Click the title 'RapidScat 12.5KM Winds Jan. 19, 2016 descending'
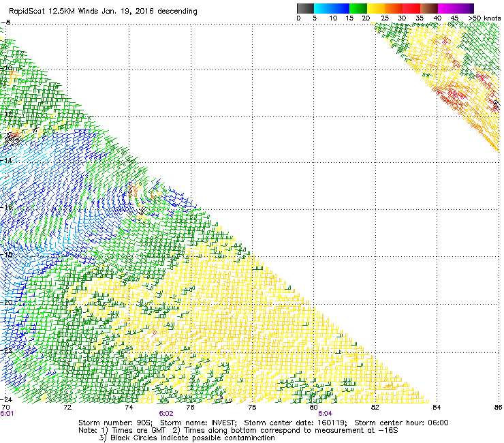The width and height of the screenshot is (504, 443). (x=103, y=12)
